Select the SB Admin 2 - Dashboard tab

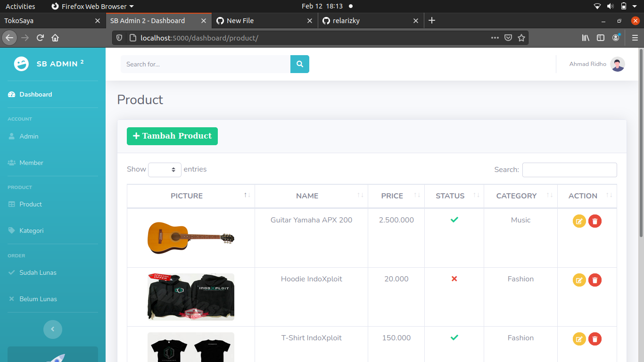pyautogui.click(x=158, y=21)
